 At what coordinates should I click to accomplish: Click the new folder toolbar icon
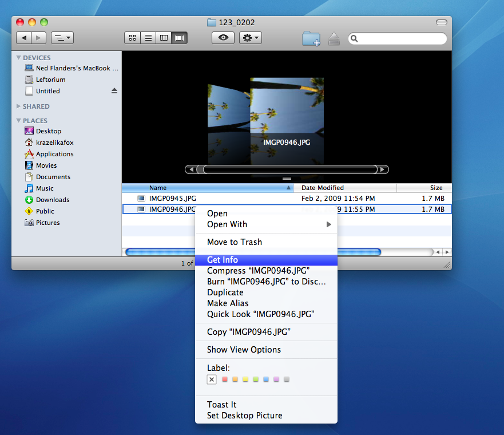click(311, 38)
